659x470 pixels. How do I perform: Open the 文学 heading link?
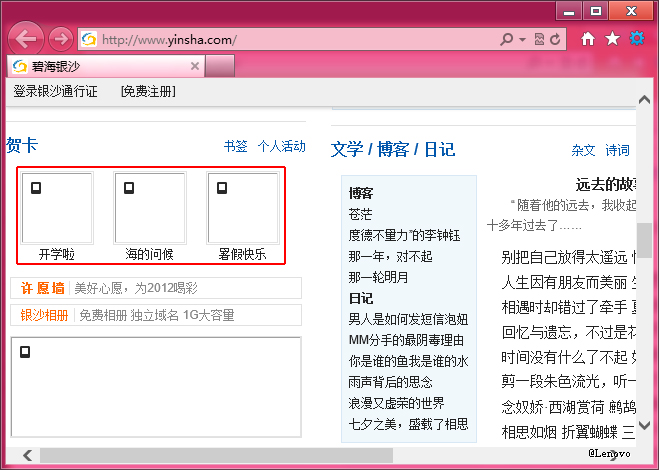click(x=347, y=150)
